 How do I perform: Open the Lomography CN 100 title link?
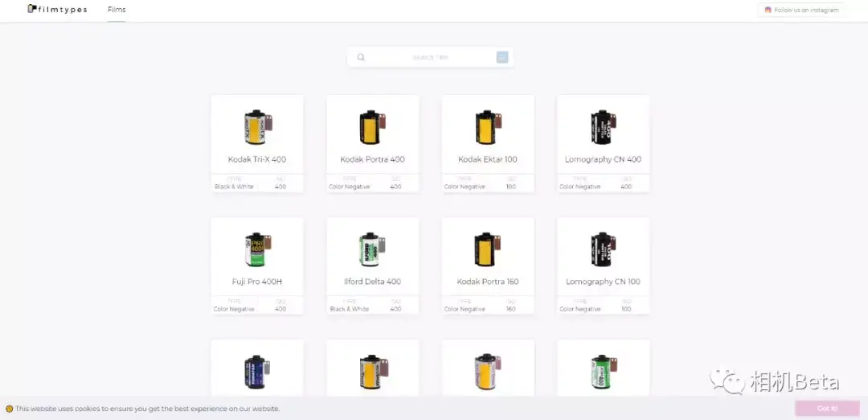pos(603,282)
